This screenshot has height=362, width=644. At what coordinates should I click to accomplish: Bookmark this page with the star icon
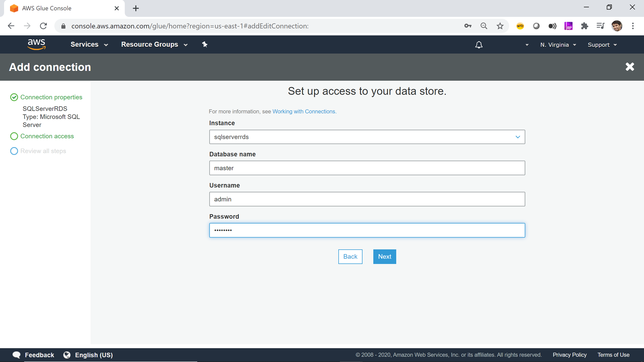500,26
